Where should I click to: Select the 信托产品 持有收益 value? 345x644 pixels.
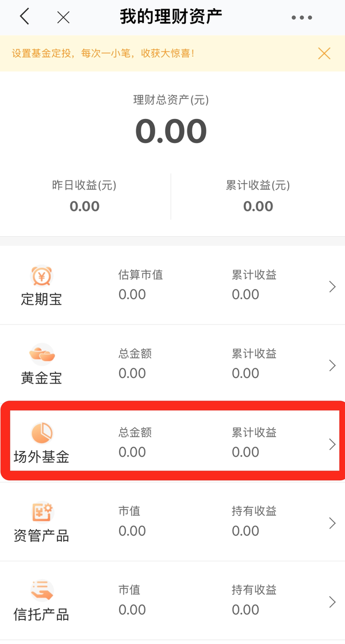246,610
